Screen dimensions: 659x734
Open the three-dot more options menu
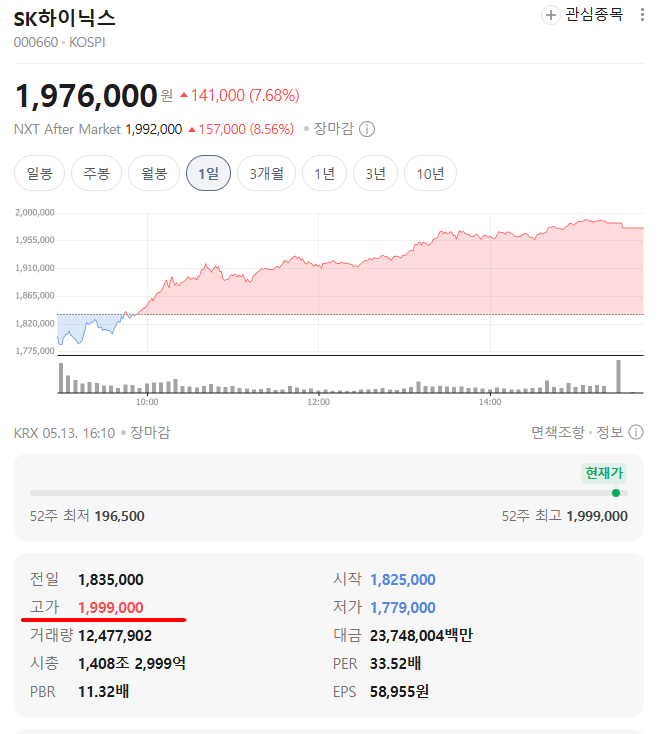642,15
